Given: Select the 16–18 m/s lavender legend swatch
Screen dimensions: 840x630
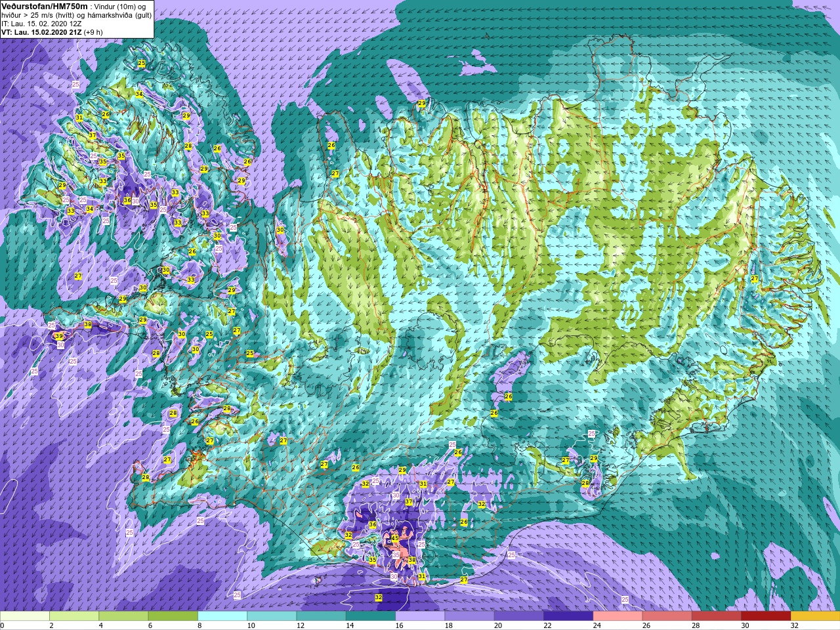Looking at the screenshot, I should tap(420, 616).
